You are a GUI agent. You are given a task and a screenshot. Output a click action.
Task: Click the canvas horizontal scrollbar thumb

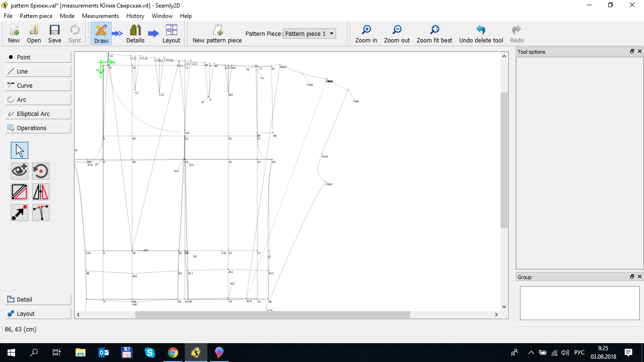(x=272, y=314)
